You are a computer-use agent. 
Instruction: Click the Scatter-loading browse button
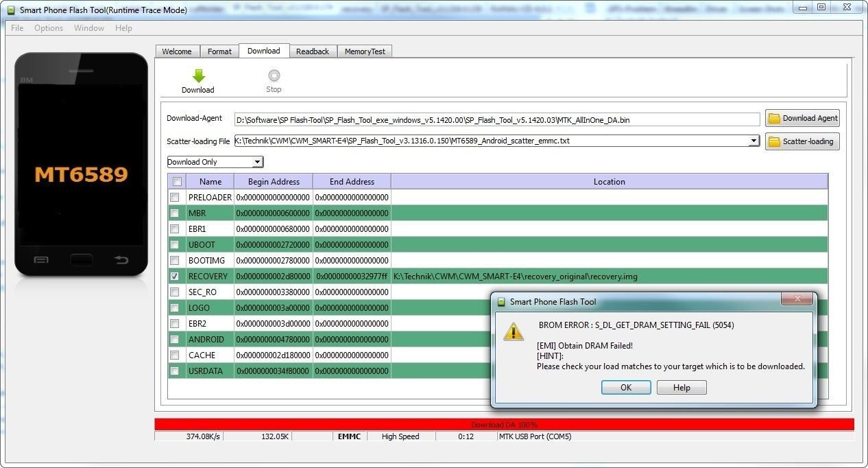802,141
